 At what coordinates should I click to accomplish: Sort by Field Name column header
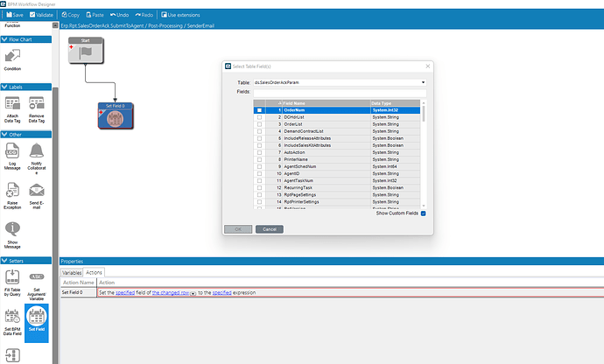(x=327, y=103)
